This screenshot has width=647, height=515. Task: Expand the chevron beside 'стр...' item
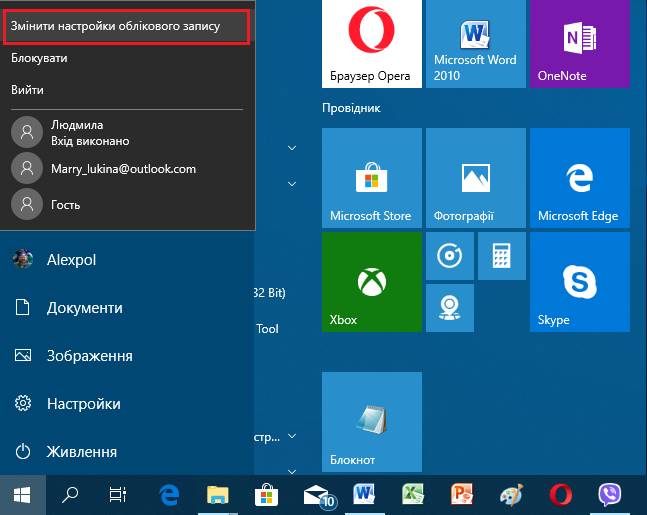tap(292, 436)
